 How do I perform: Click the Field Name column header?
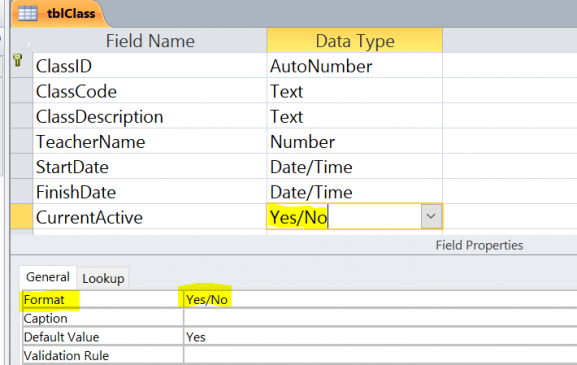(x=149, y=40)
